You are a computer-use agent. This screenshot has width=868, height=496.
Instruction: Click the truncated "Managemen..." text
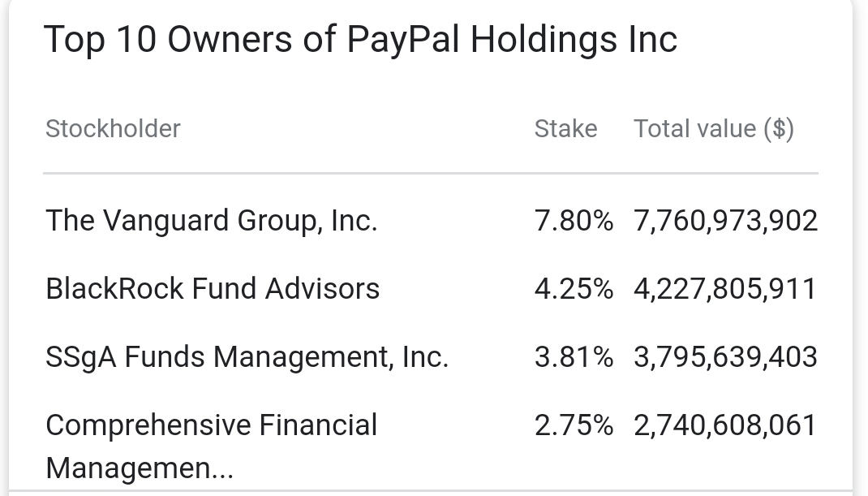140,468
